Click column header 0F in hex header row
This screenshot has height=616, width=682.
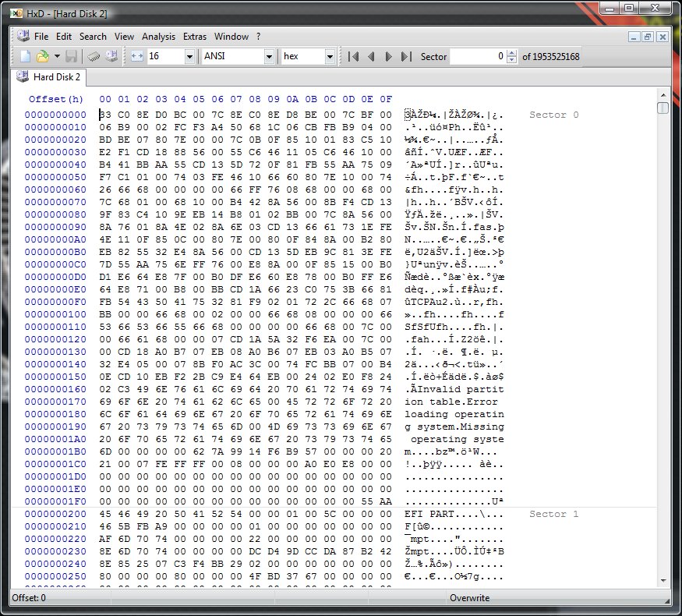tap(386, 99)
